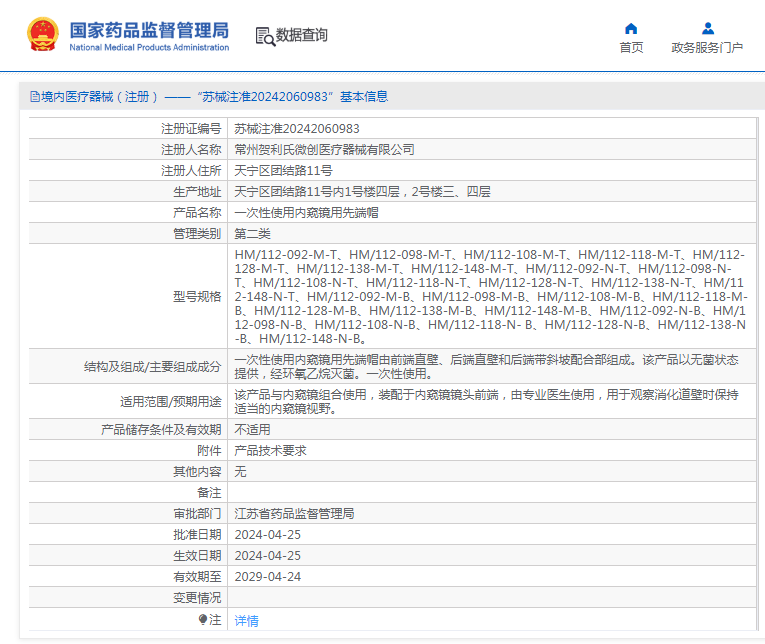
Task: Open the 数据查询 search icon
Action: (x=265, y=36)
